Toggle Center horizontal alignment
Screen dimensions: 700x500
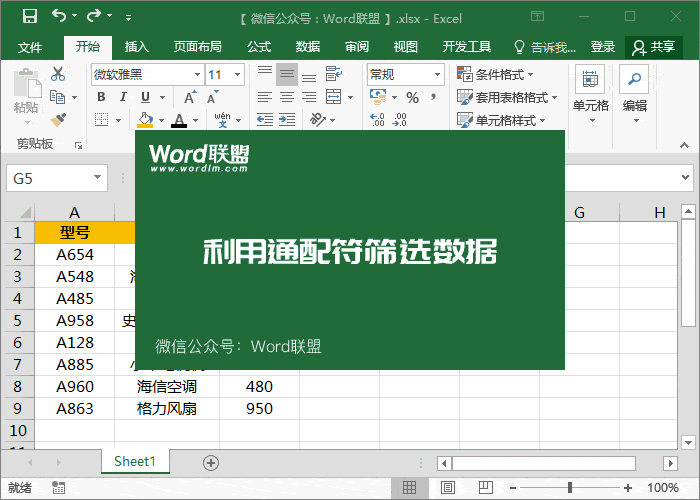click(287, 97)
